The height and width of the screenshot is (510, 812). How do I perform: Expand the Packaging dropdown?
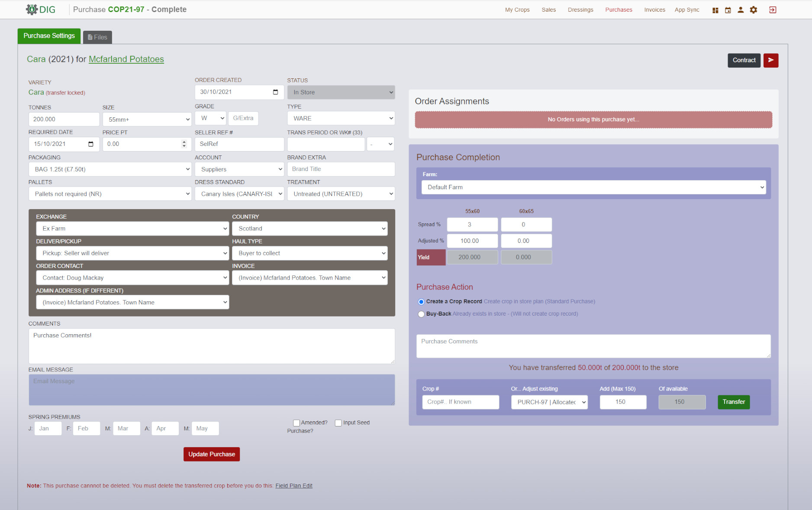pyautogui.click(x=110, y=169)
